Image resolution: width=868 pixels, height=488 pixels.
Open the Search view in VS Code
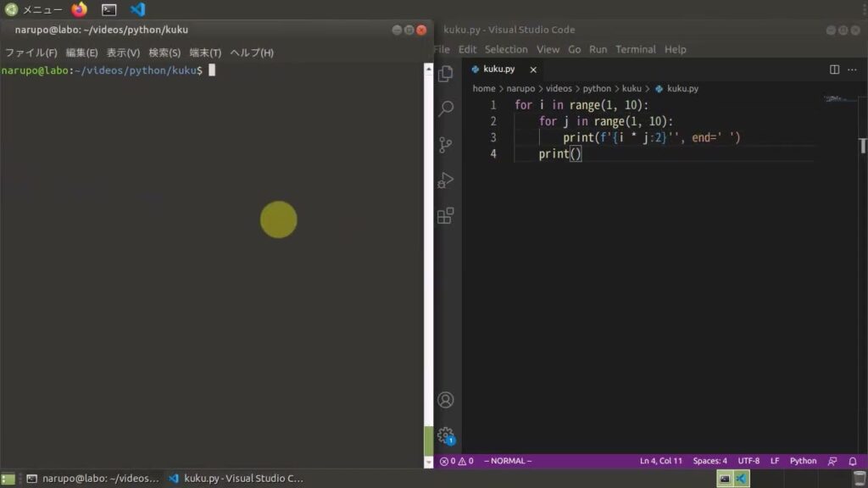(445, 109)
